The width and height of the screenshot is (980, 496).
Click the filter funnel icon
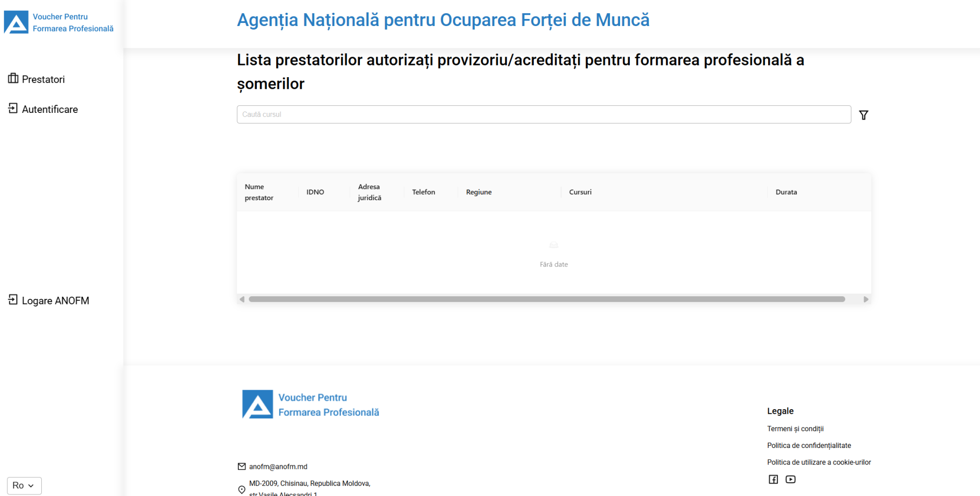[863, 115]
